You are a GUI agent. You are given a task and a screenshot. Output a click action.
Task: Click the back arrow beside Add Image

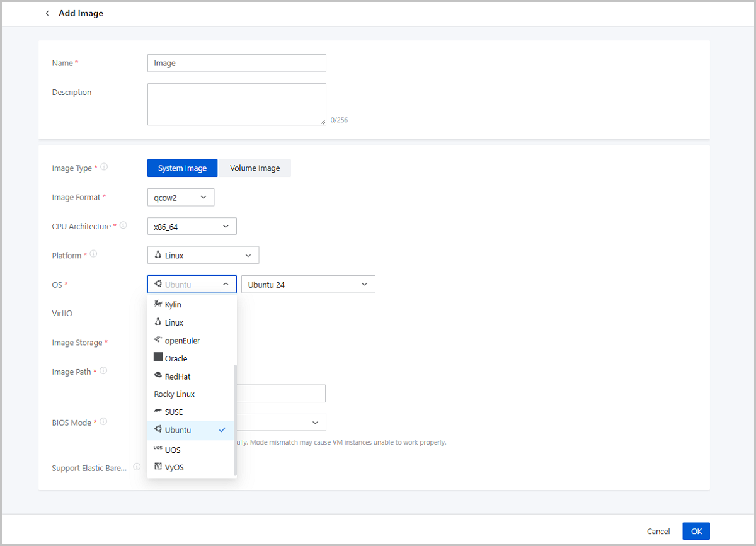47,13
